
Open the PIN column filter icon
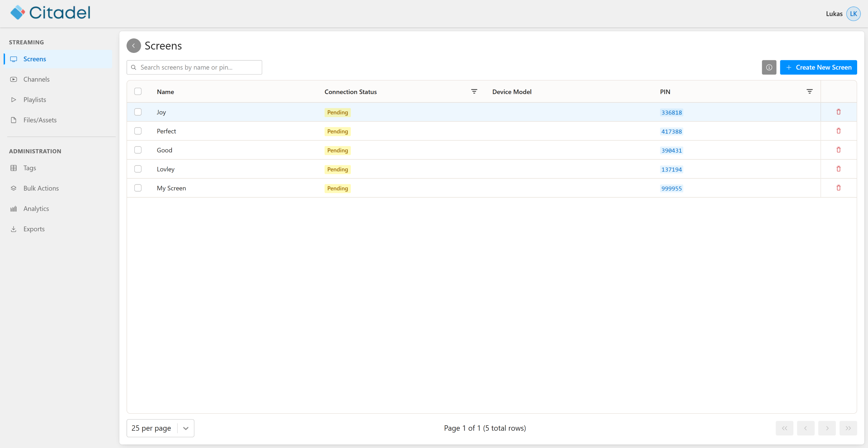(x=809, y=92)
